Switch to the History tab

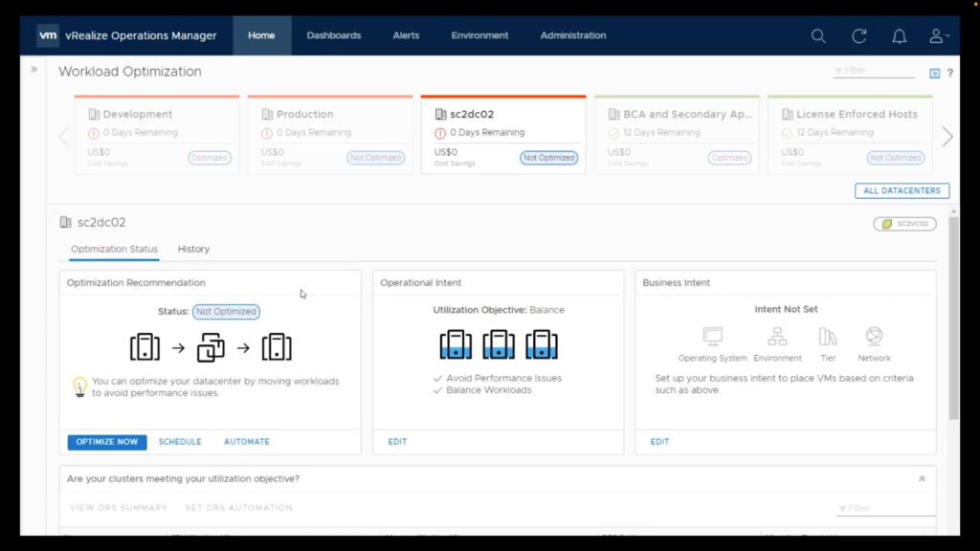coord(193,250)
